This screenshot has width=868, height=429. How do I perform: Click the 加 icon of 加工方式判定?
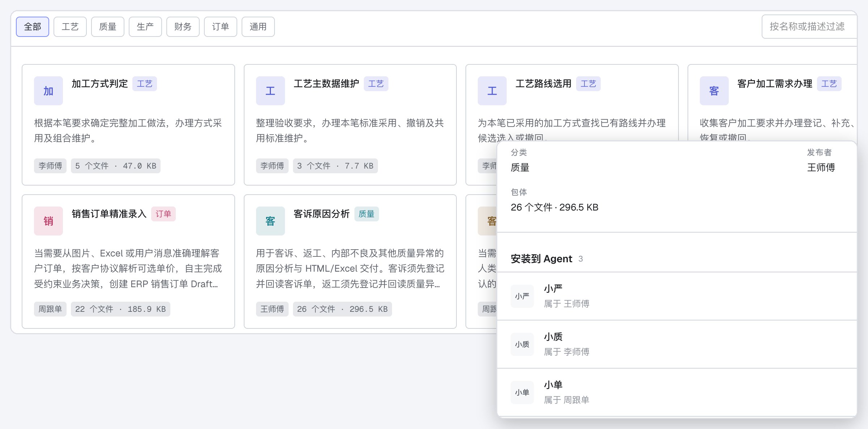pyautogui.click(x=48, y=91)
